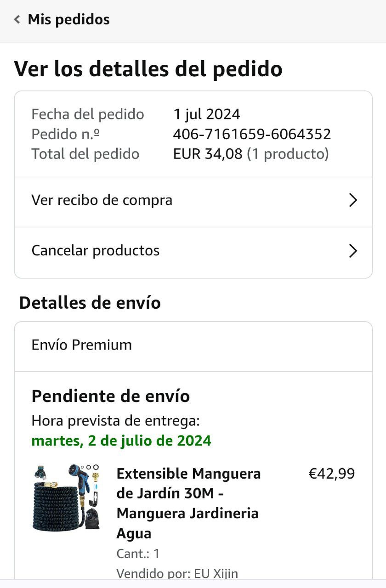
Task: Open Extensible Manguera de Jardín product title
Action: 188,503
